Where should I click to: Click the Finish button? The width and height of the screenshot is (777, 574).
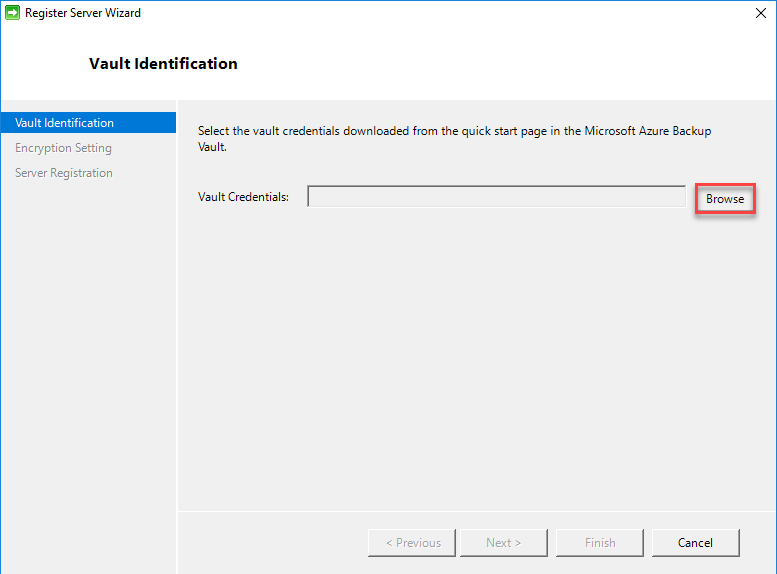pyautogui.click(x=600, y=543)
